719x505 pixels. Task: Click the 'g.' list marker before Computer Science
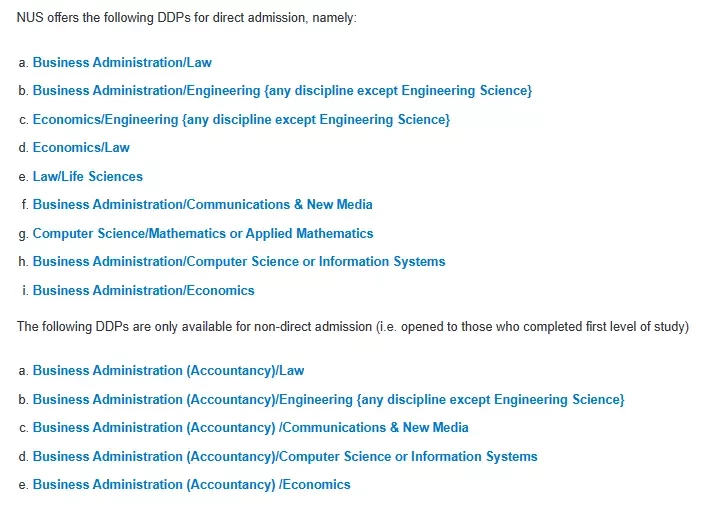tap(23, 234)
